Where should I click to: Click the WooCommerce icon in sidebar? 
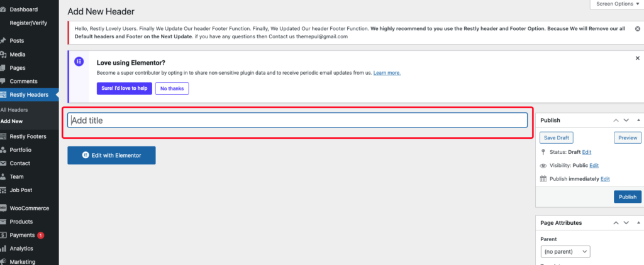click(4, 208)
